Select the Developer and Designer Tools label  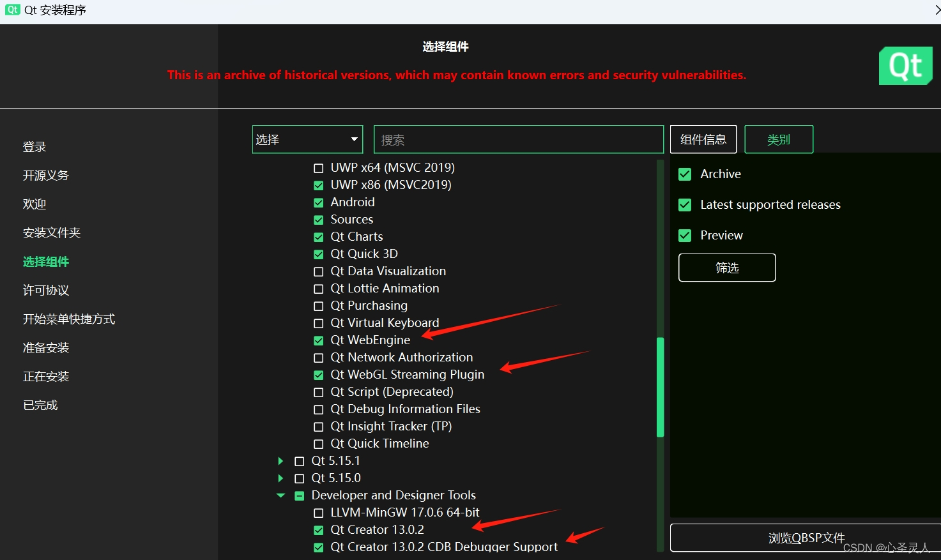[394, 496]
